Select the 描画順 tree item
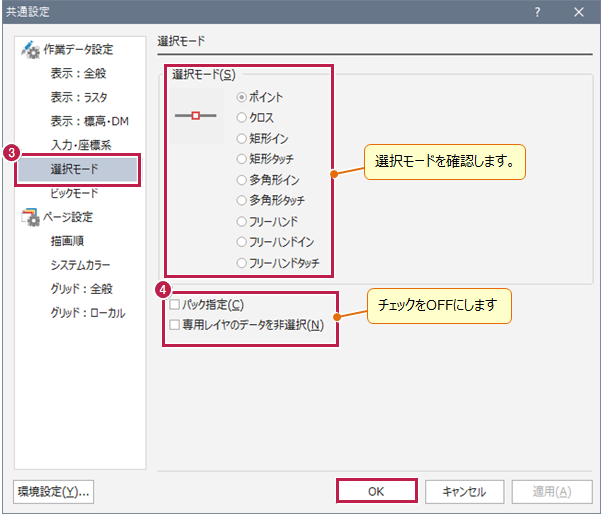The width and height of the screenshot is (601, 514). pyautogui.click(x=67, y=241)
